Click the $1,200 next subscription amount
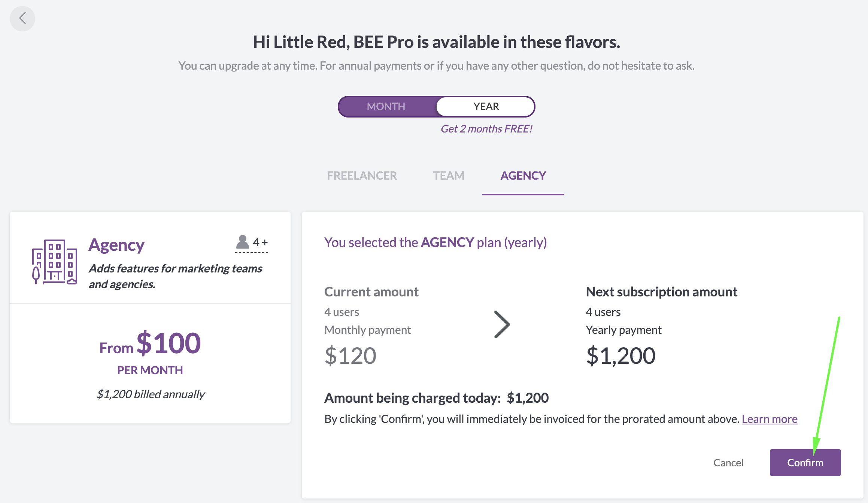This screenshot has height=503, width=868. pyautogui.click(x=620, y=356)
